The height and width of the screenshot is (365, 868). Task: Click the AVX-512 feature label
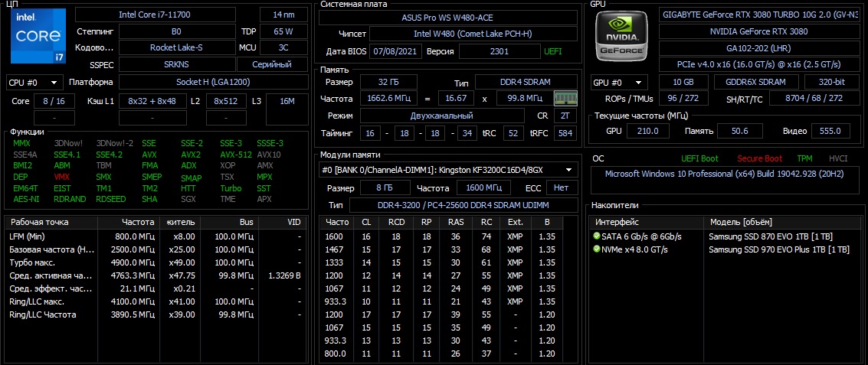click(x=236, y=155)
